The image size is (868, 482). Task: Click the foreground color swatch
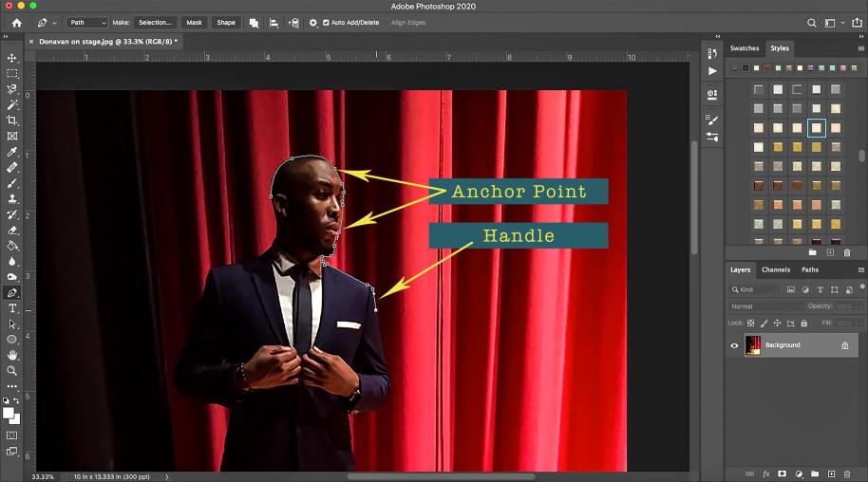point(9,413)
